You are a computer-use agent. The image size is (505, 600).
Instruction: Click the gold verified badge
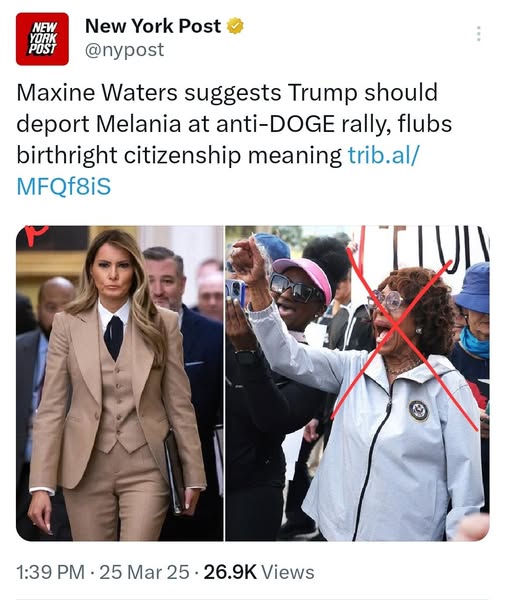235,26
